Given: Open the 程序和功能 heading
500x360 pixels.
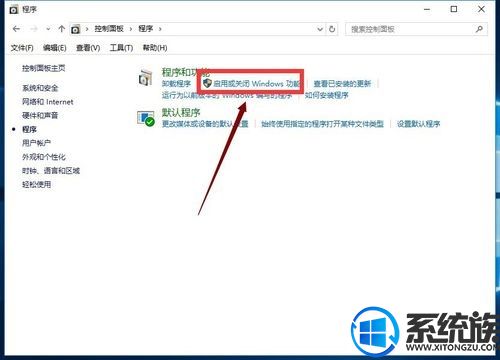Looking at the screenshot, I should pos(185,72).
